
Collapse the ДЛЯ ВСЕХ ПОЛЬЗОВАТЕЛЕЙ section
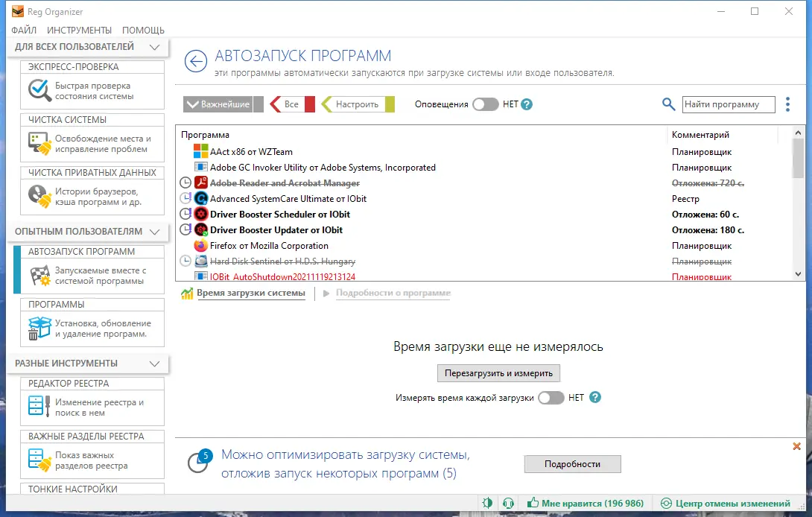[x=154, y=47]
